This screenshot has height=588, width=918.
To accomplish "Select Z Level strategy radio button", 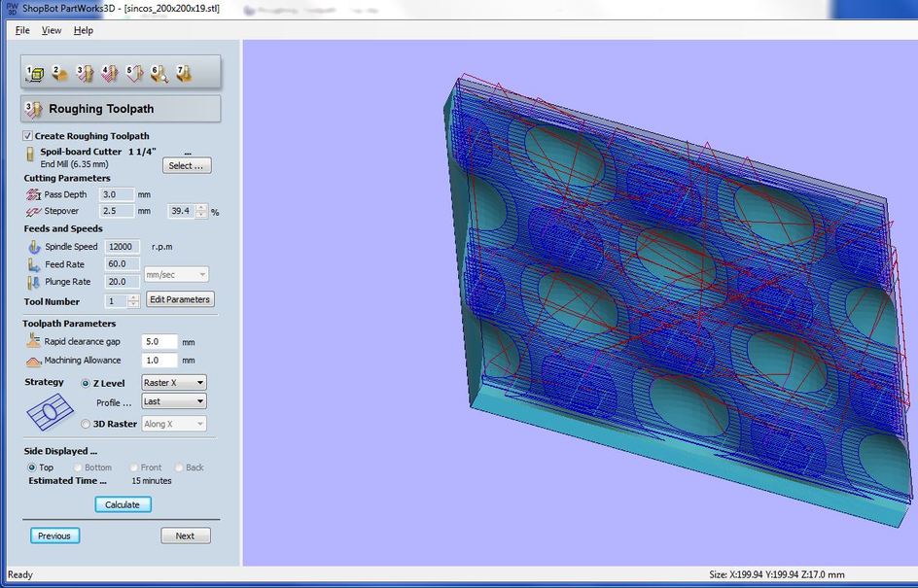I will (86, 383).
